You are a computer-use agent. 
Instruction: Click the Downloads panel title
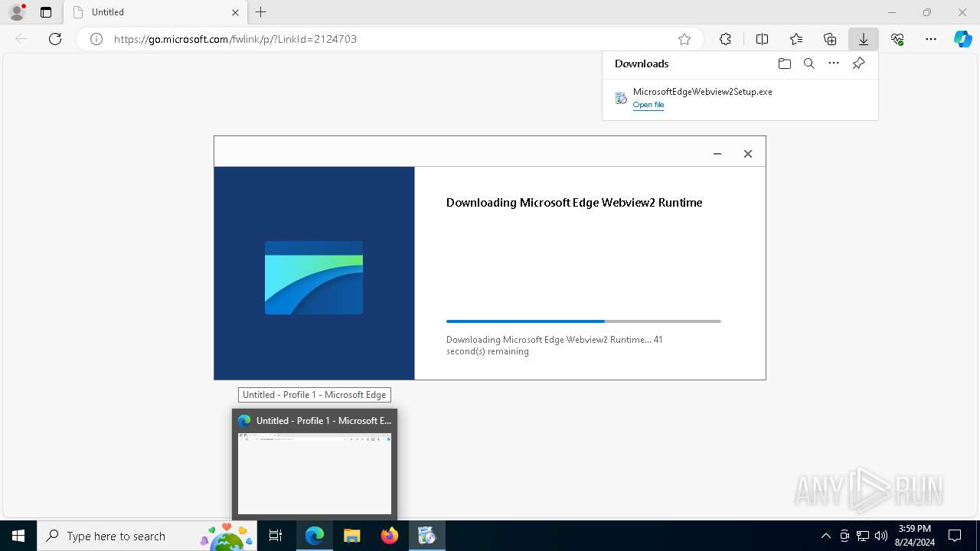(642, 64)
